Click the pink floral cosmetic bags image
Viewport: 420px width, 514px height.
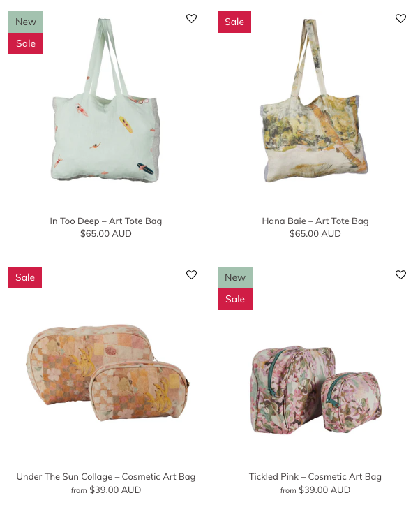pos(316,390)
